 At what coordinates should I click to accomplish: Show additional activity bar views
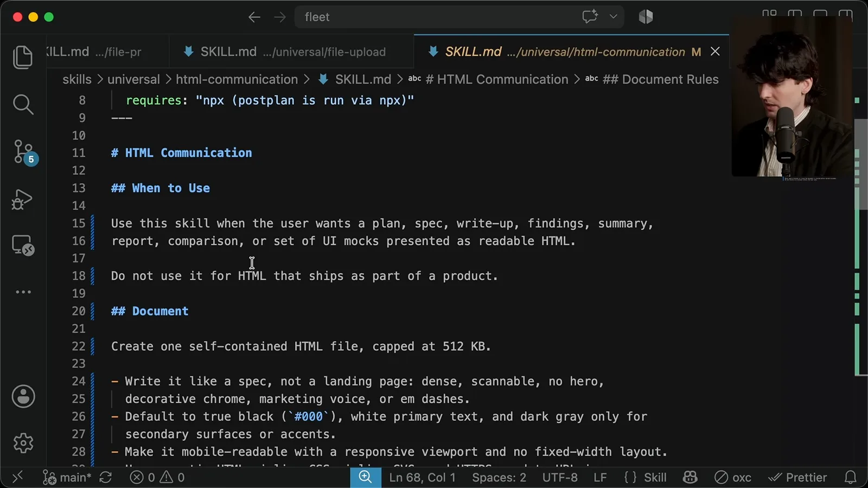coord(23,292)
